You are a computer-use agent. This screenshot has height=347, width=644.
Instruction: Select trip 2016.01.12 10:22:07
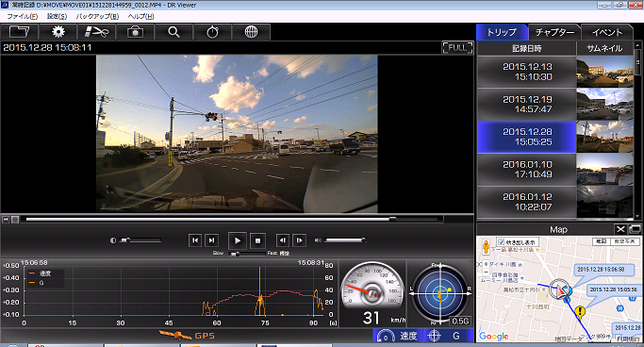527,202
